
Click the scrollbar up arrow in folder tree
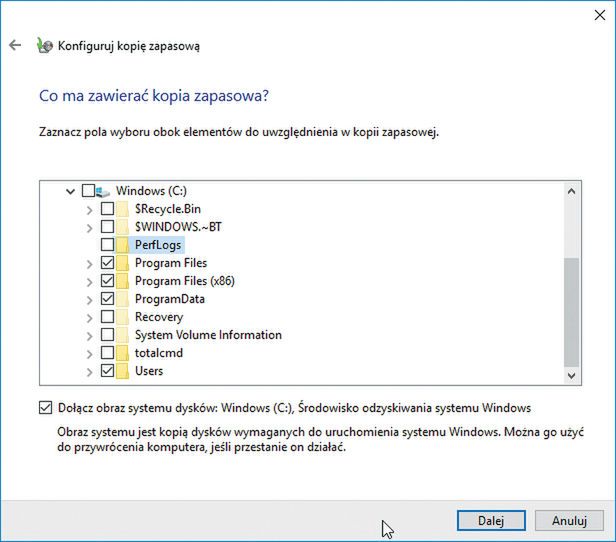pos(572,191)
